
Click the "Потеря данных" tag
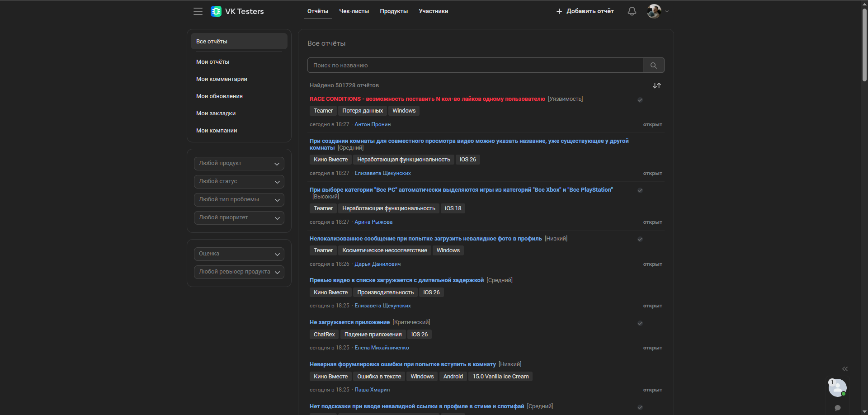click(363, 111)
